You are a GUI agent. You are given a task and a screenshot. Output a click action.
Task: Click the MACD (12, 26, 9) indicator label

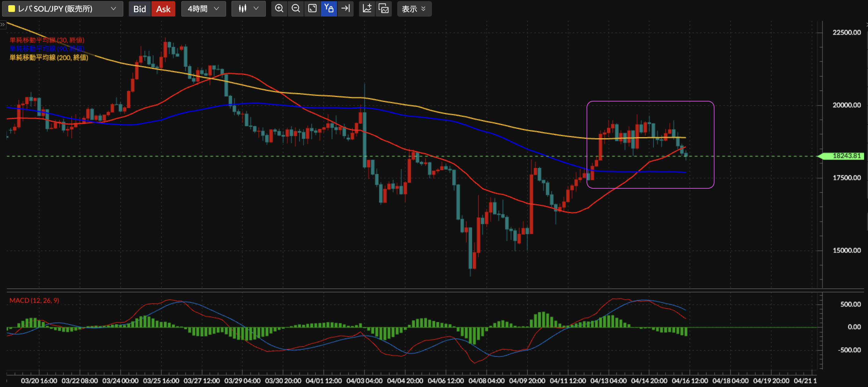[34, 300]
